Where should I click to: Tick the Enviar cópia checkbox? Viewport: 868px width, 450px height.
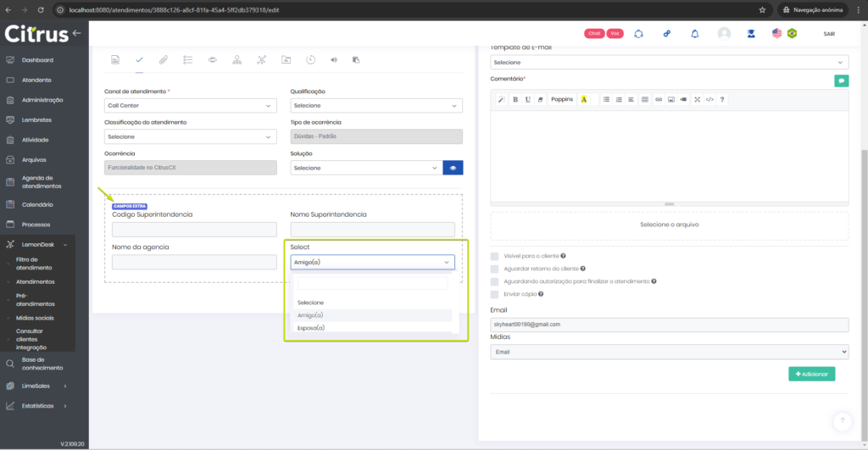coord(495,293)
